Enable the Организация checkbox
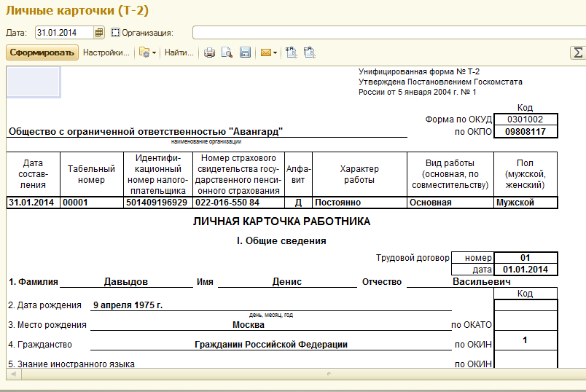The width and height of the screenshot is (586, 392). tap(115, 33)
